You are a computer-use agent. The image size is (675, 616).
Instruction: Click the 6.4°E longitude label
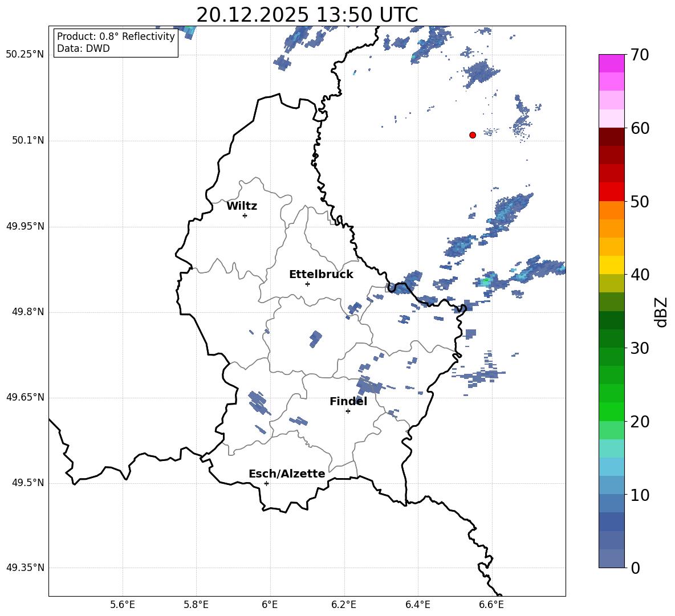(x=417, y=605)
